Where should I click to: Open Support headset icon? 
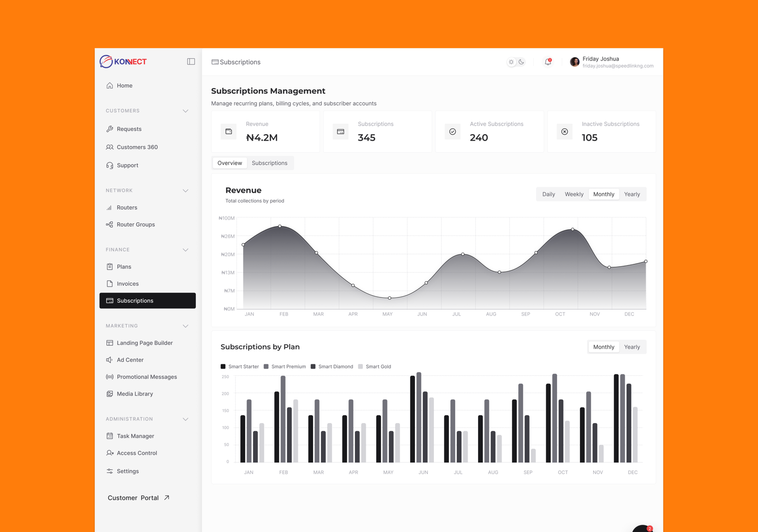[x=109, y=165]
